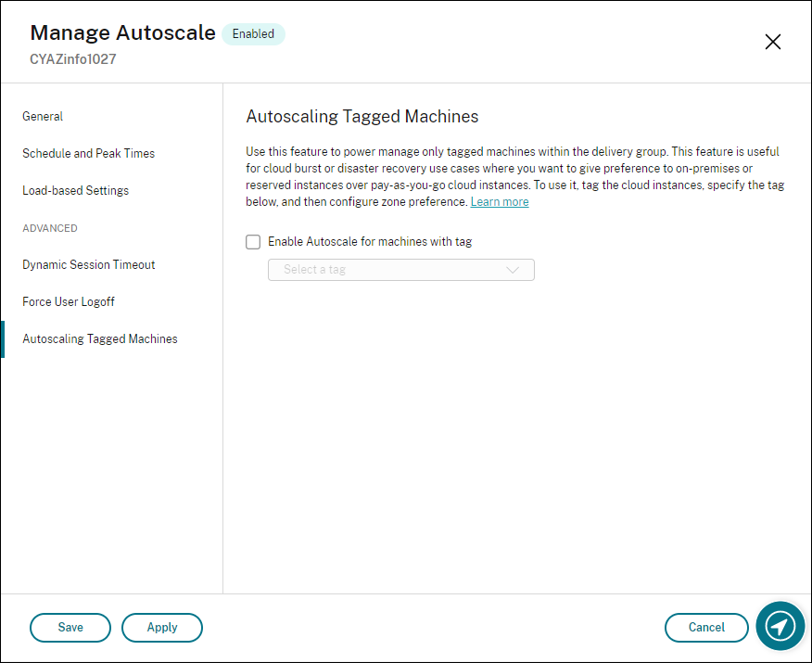Click the send feedback paper plane icon
This screenshot has width=812, height=663.
[x=780, y=627]
